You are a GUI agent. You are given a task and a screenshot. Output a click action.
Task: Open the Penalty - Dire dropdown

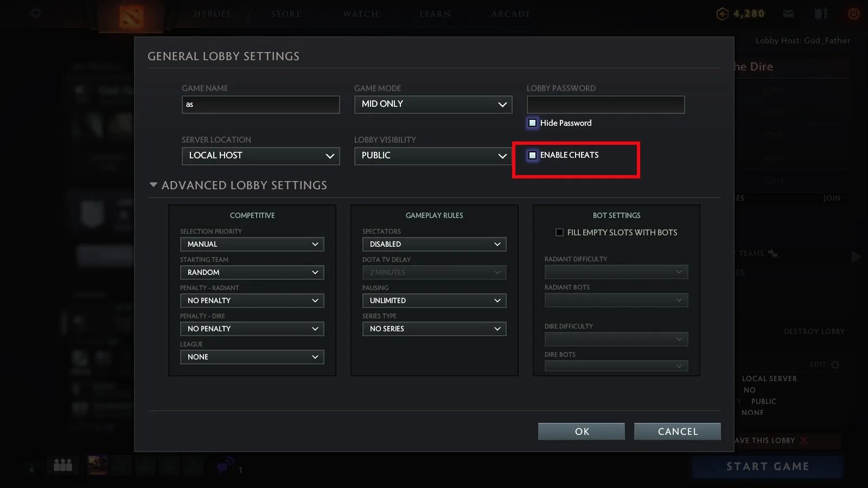[252, 329]
